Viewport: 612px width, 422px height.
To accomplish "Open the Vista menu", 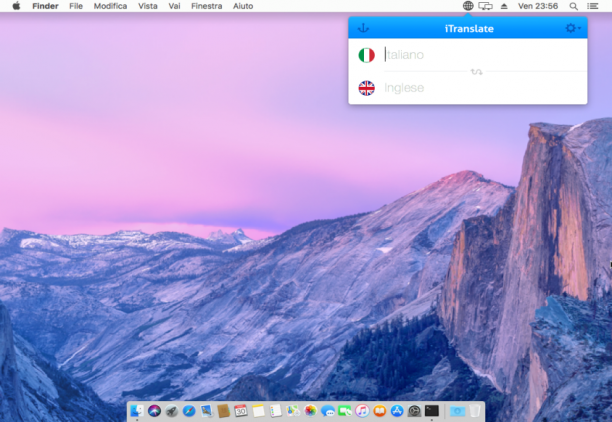I will pyautogui.click(x=148, y=6).
